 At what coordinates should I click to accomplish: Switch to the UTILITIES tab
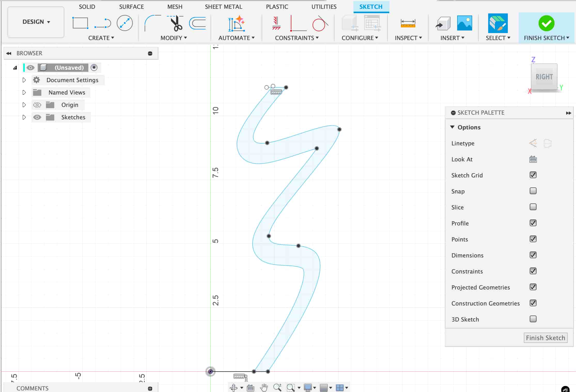click(x=324, y=7)
